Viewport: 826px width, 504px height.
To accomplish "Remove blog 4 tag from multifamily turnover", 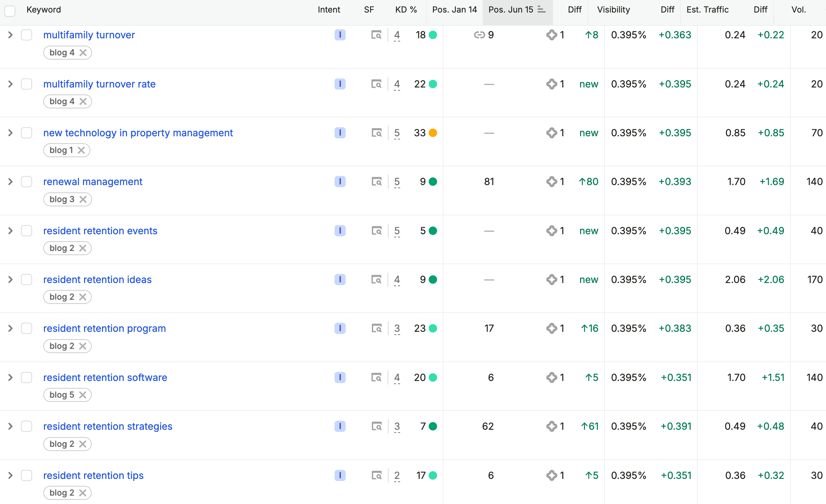I will 83,53.
